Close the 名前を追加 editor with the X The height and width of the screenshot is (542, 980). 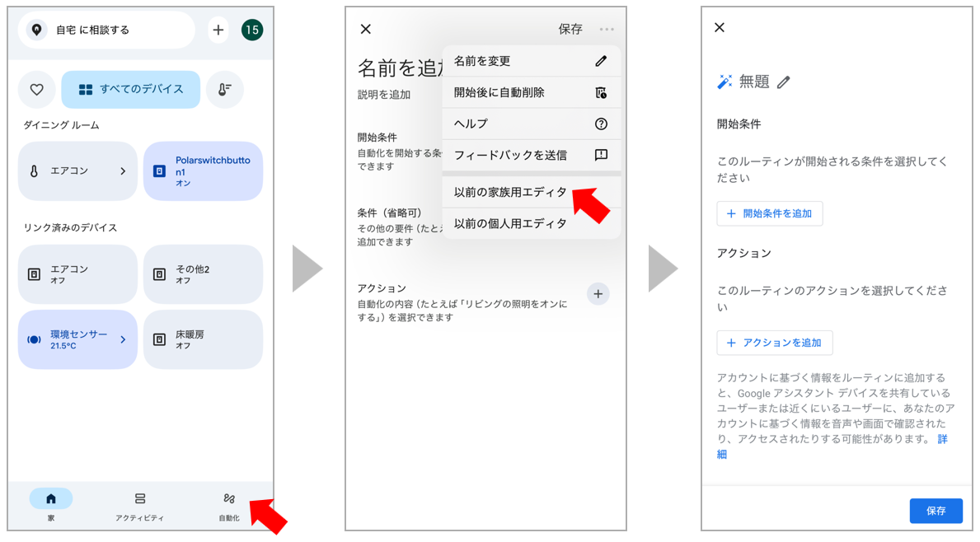[366, 29]
